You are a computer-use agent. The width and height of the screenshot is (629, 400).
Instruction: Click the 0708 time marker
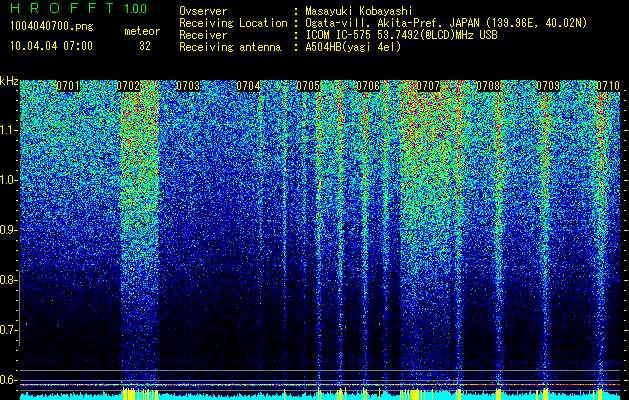click(488, 86)
